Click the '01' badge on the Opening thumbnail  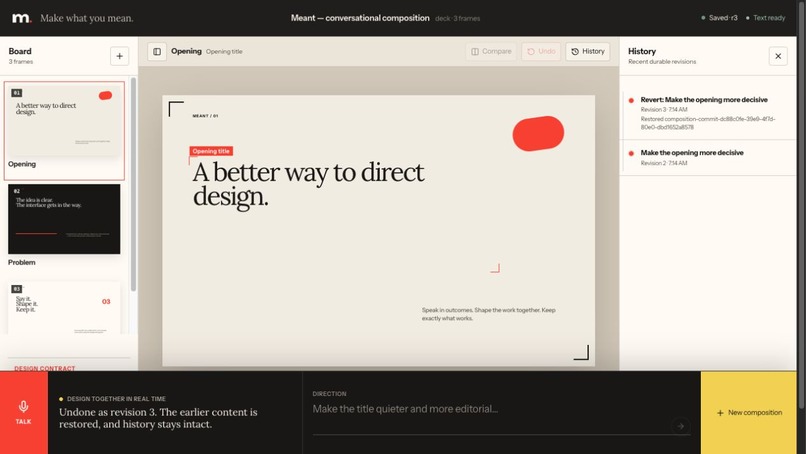(x=16, y=93)
